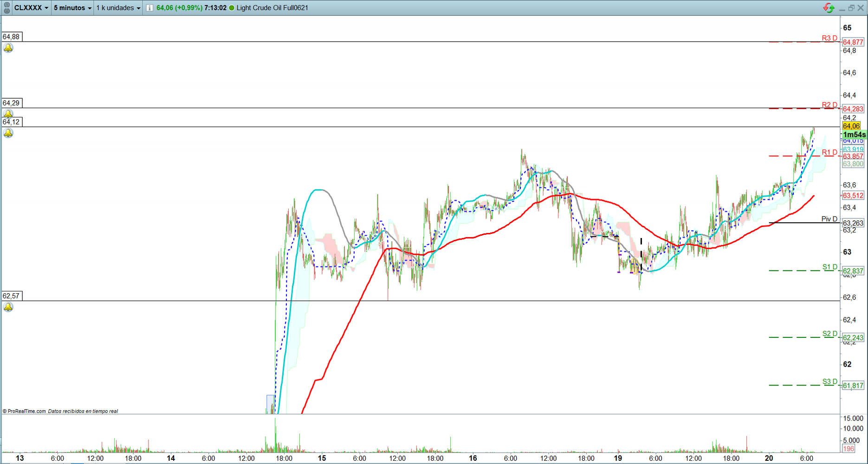Viewport: 868px width, 464px height.
Task: Open the CLXXXX instrument dropdown
Action: pyautogui.click(x=31, y=8)
